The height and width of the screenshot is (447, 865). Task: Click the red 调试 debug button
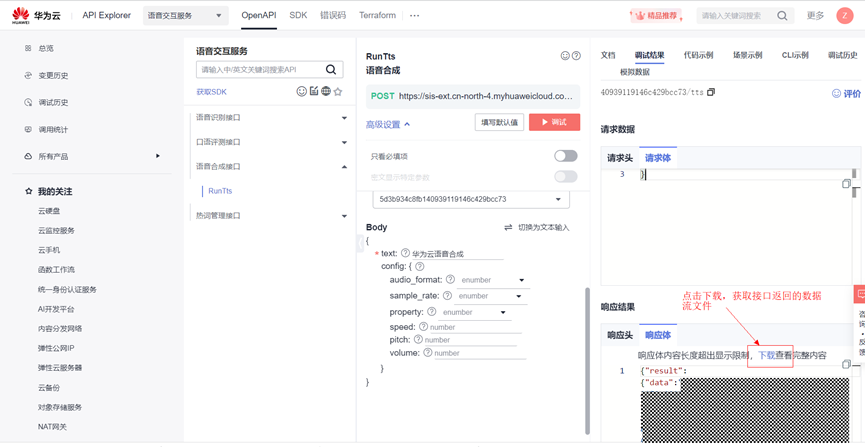(x=554, y=122)
